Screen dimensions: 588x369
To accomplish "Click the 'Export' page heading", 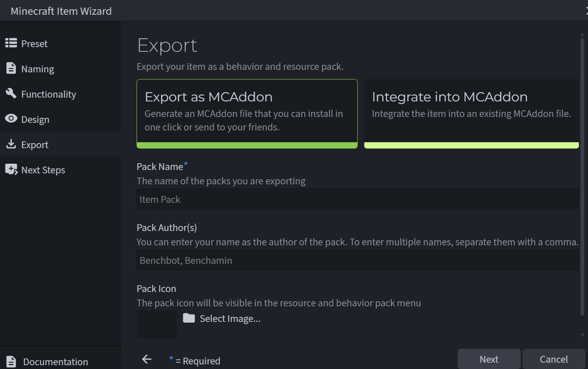I will [x=167, y=45].
